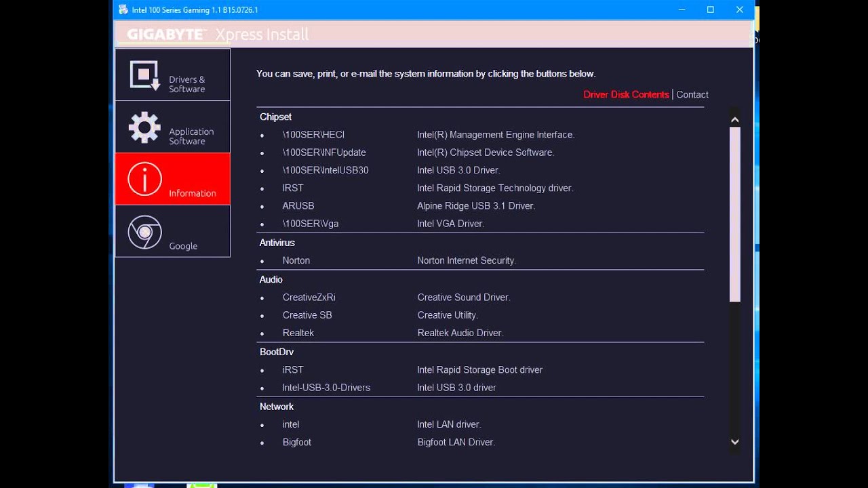Click Realtek Audio Driver description
The image size is (868, 488).
tap(460, 333)
